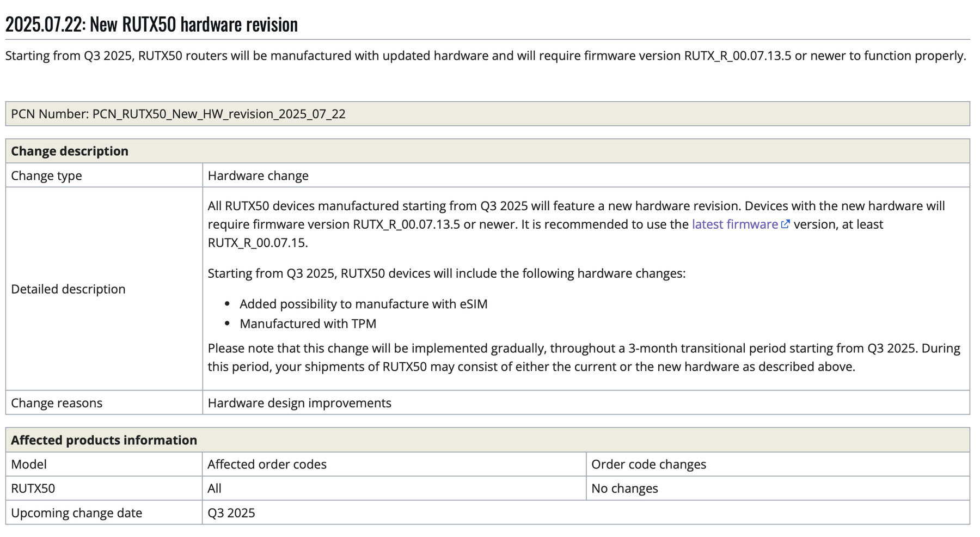Viewport: 980px width, 537px height.
Task: Click the bullet 'Manufactured with TPM'
Action: (x=308, y=324)
